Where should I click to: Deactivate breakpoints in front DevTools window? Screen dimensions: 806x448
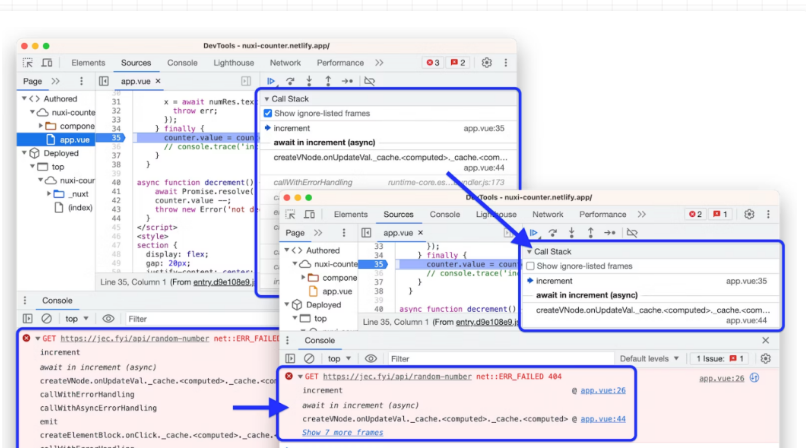pos(632,233)
